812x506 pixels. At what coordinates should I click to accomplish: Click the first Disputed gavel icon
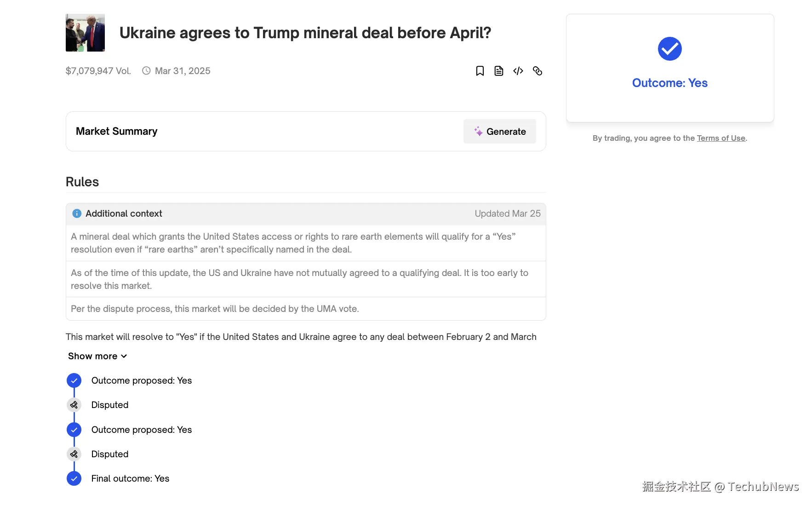click(x=74, y=405)
